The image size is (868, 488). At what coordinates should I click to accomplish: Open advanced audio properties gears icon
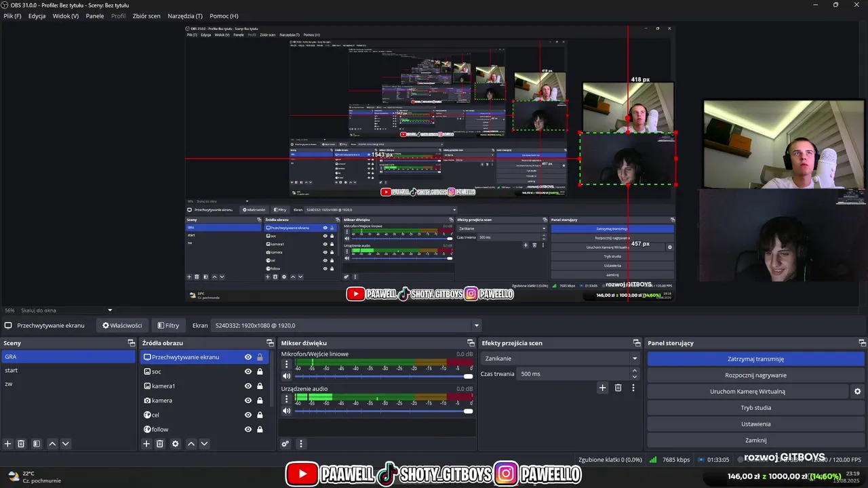tap(285, 444)
